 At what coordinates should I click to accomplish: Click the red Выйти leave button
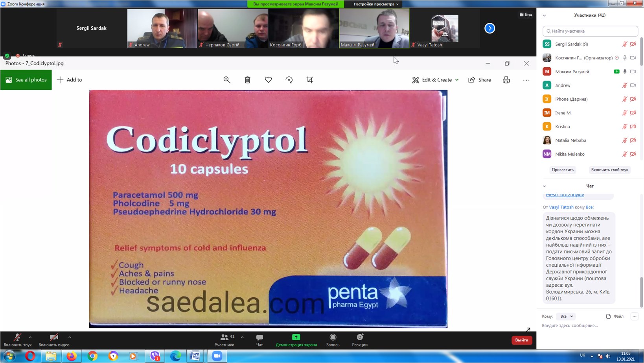click(x=522, y=340)
